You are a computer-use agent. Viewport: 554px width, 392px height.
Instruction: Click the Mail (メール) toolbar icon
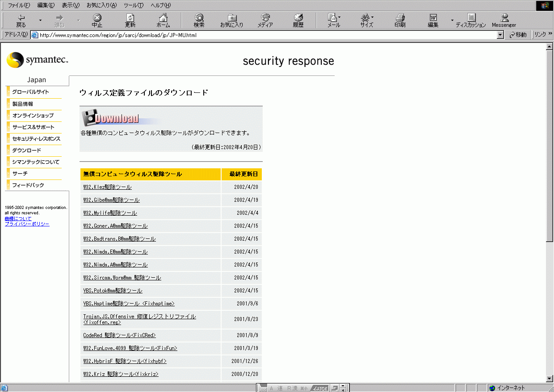[334, 21]
